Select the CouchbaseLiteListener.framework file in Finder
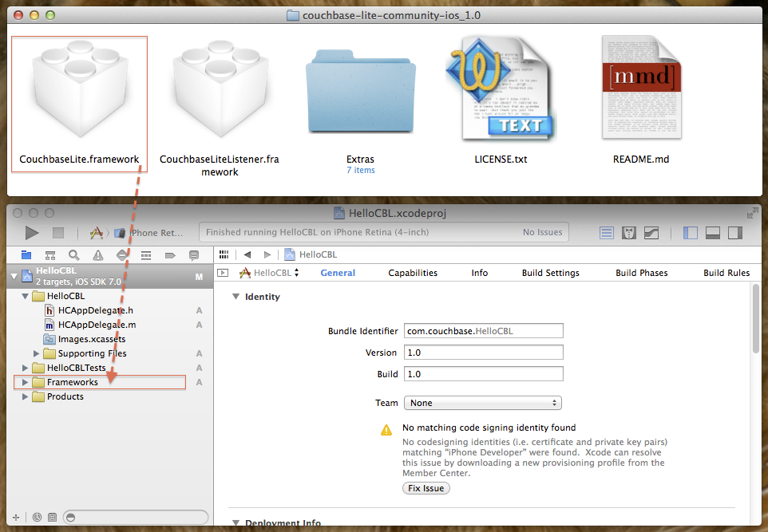This screenshot has height=532, width=768. pyautogui.click(x=220, y=108)
